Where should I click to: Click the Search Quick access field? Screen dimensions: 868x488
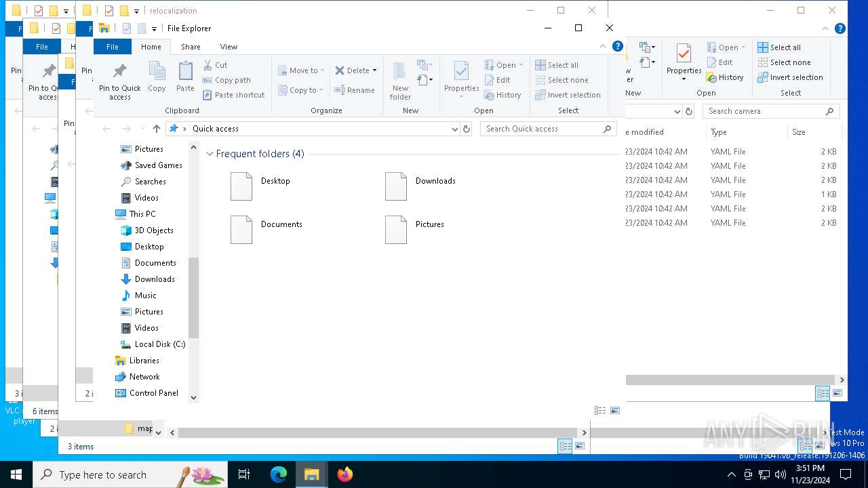[x=549, y=129]
